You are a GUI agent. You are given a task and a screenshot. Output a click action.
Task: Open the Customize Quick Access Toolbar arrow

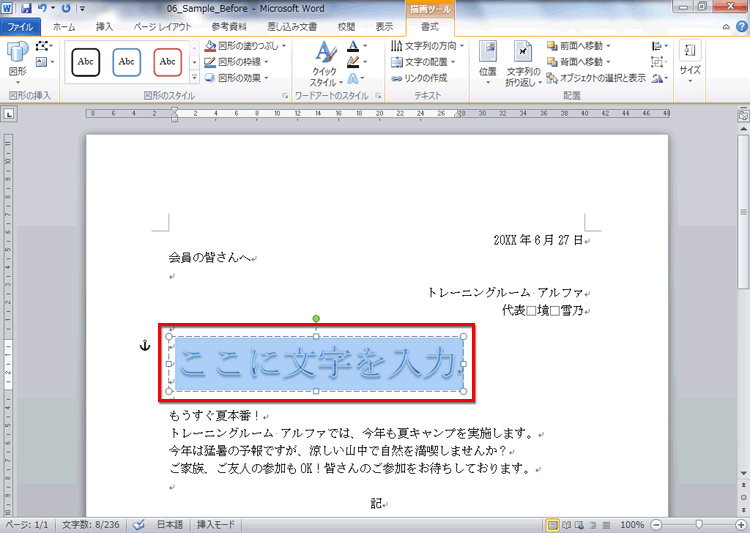click(x=83, y=8)
